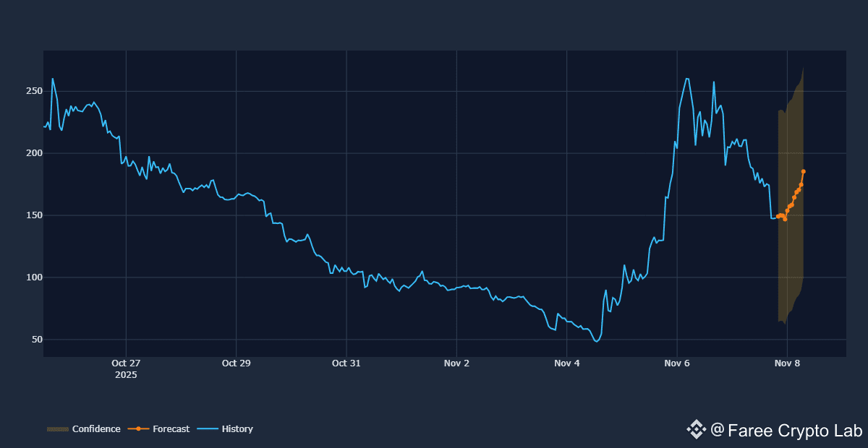
Task: Click the last orange forecast point
Action: 804,171
